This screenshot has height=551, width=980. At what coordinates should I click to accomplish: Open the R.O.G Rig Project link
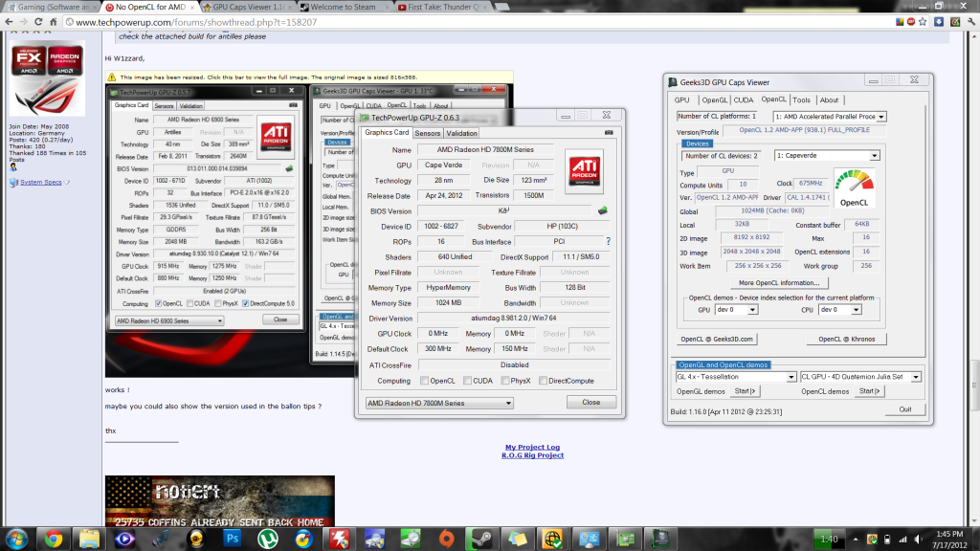coord(532,455)
